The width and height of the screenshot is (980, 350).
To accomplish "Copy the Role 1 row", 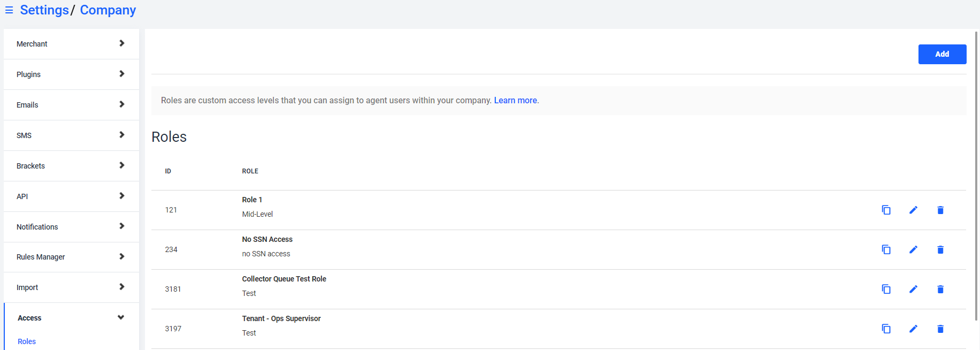I will pos(886,210).
